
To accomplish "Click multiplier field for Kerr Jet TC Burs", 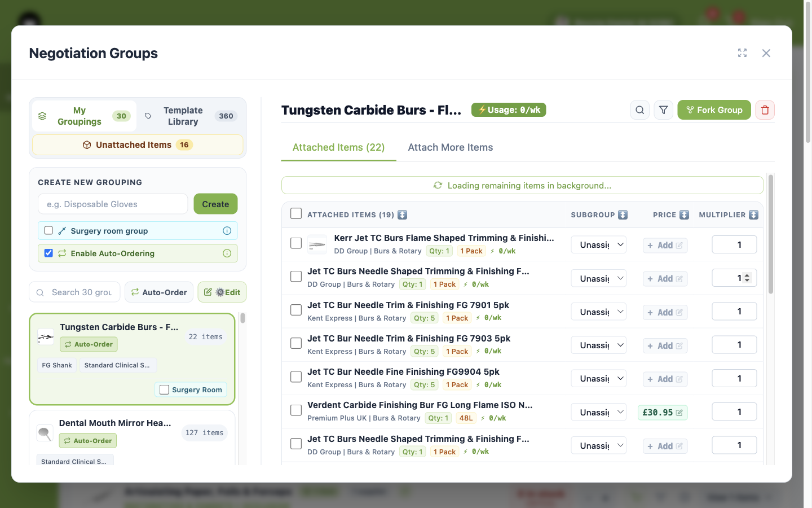I will click(x=734, y=244).
